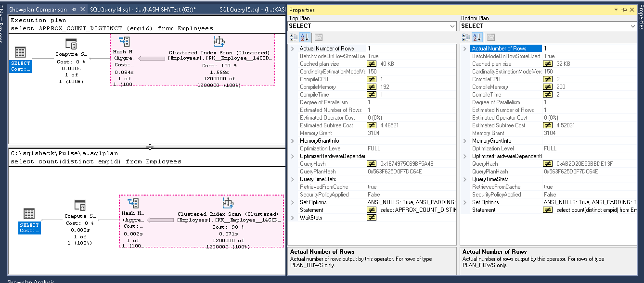Viewport: 644px width, 283px height.
Task: Open the Bottom Plan SELECT dropdown
Action: (x=632, y=26)
